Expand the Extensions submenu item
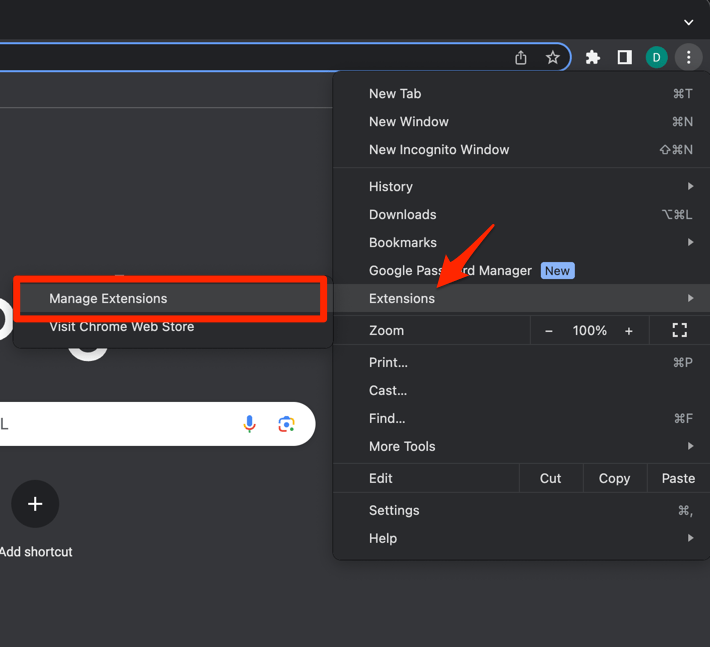 [x=521, y=298]
